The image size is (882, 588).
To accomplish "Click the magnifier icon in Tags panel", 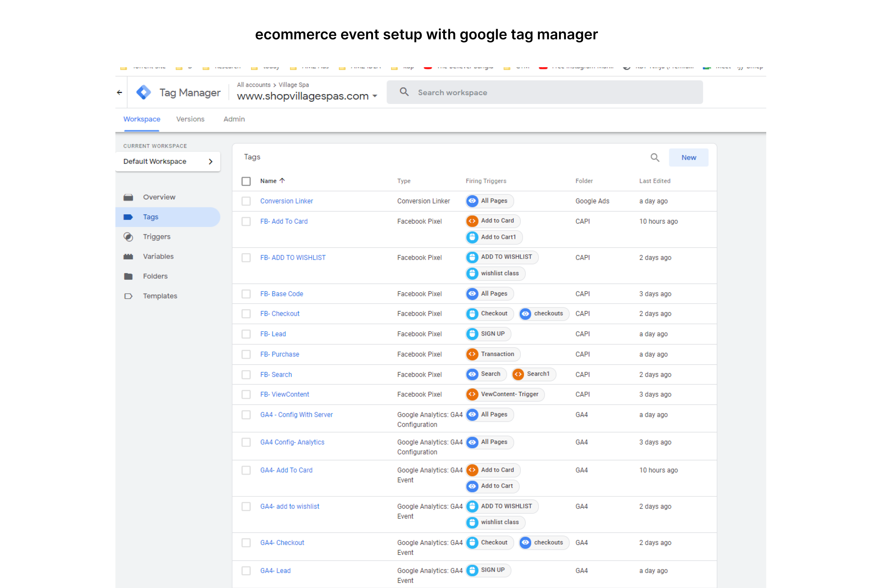I will tap(655, 158).
